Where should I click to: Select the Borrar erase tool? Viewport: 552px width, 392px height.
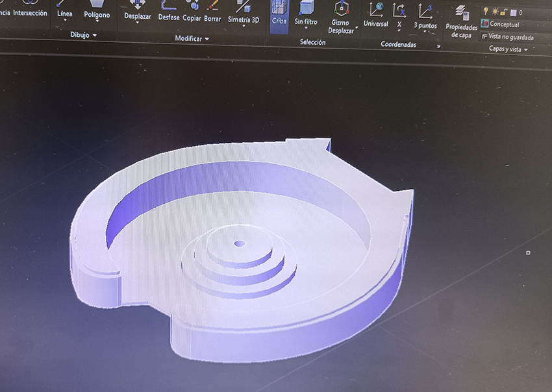212,12
